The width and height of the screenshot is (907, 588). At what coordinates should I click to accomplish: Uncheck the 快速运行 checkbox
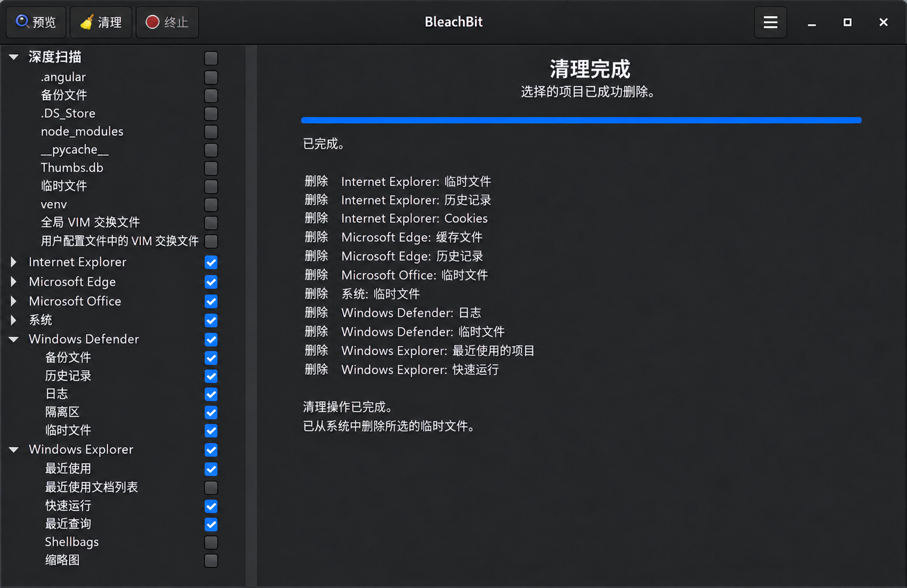(x=211, y=506)
